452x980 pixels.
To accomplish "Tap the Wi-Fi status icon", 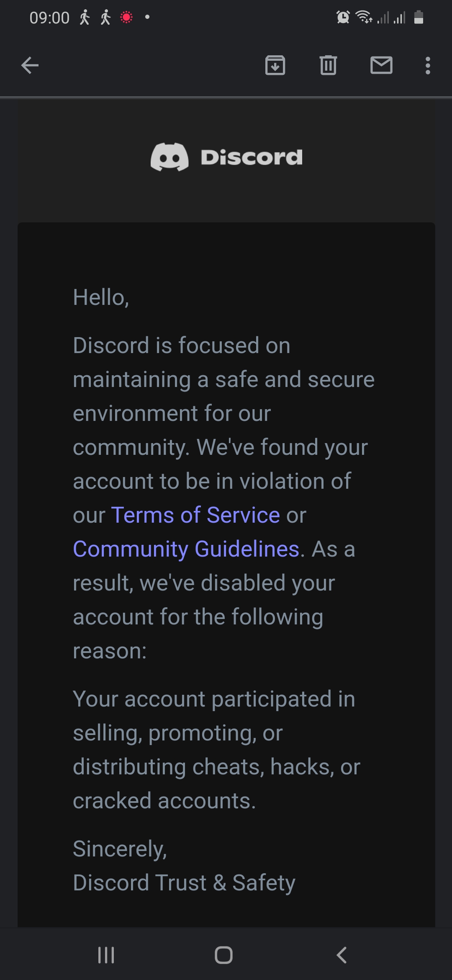I will (363, 18).
